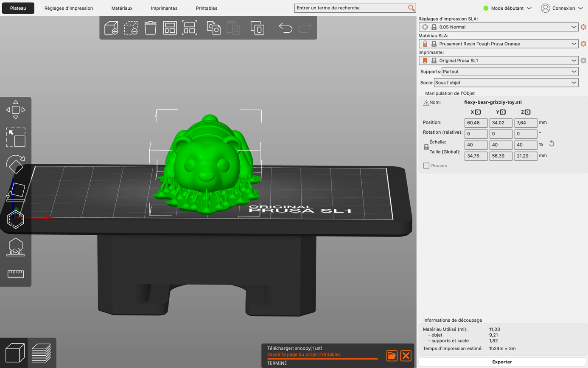The width and height of the screenshot is (588, 368).
Task: Expand the Socle dropdown
Action: tap(506, 83)
